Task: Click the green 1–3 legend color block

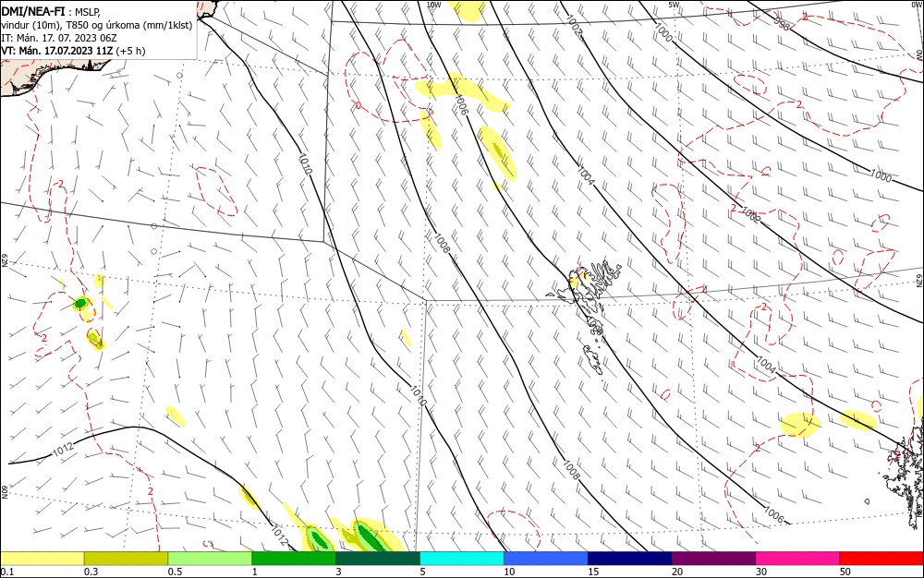Action: (294, 559)
